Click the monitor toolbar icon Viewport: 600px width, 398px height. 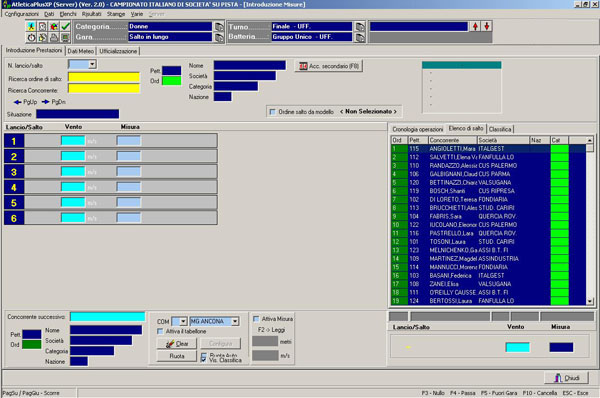tap(65, 38)
